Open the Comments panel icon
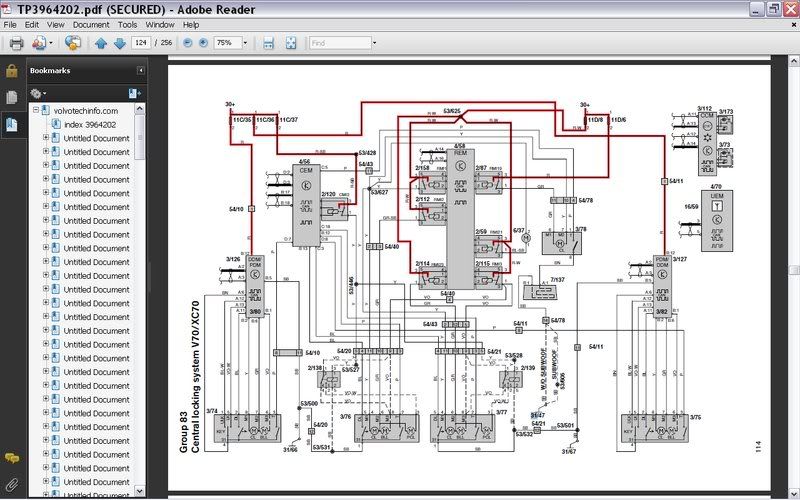Image resolution: width=800 pixels, height=500 pixels. (x=11, y=458)
